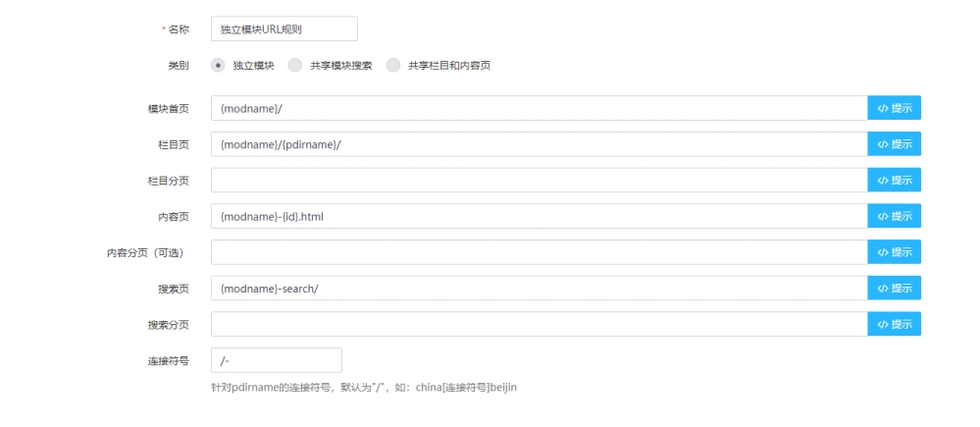Click the 提示 button for 模块首页

point(894,108)
